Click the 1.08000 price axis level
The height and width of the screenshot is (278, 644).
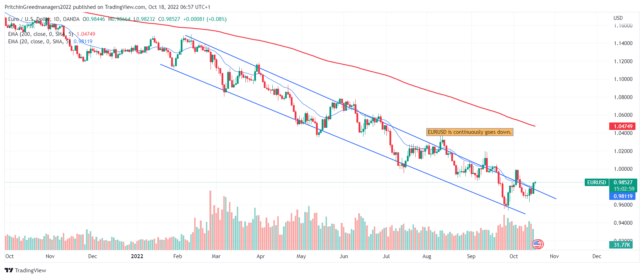click(x=623, y=97)
